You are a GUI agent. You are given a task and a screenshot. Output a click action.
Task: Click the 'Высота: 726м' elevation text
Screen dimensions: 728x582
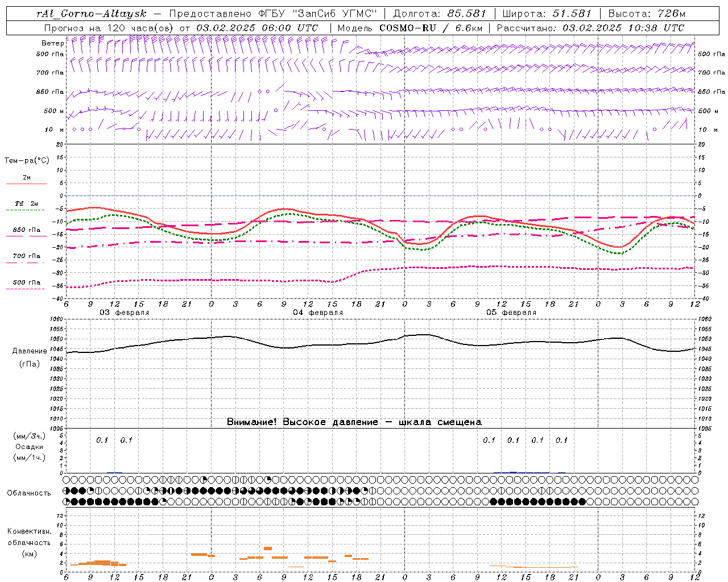(647, 14)
